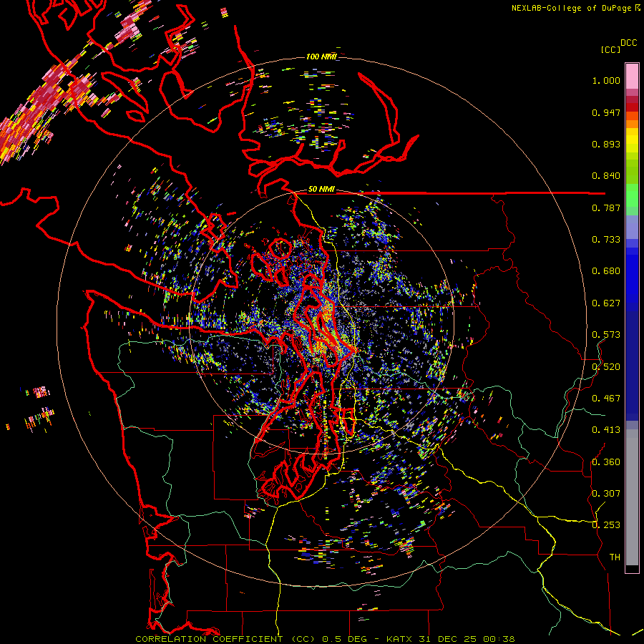Click the 0.733 scale value
The image size is (644, 644).
pos(606,240)
